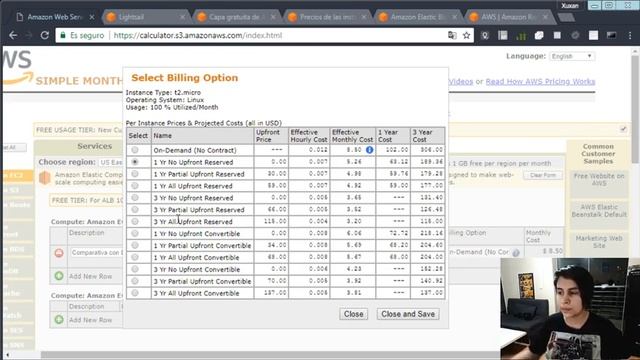Select 3 Yr All Upfront Convertible radio

pos(135,293)
